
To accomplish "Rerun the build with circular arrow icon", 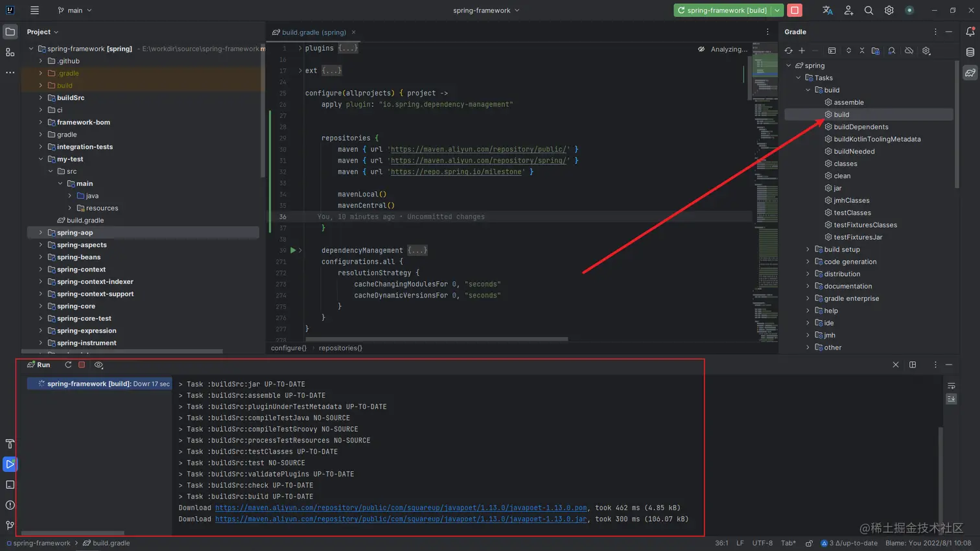I will point(69,364).
